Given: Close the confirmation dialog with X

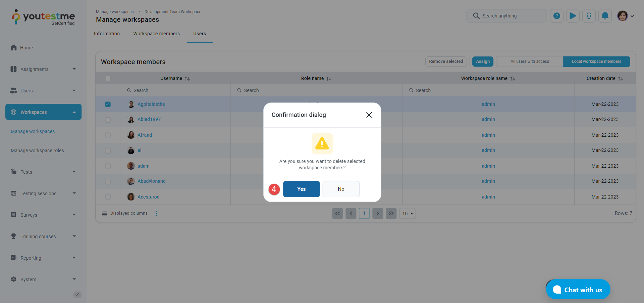Looking at the screenshot, I should [369, 115].
